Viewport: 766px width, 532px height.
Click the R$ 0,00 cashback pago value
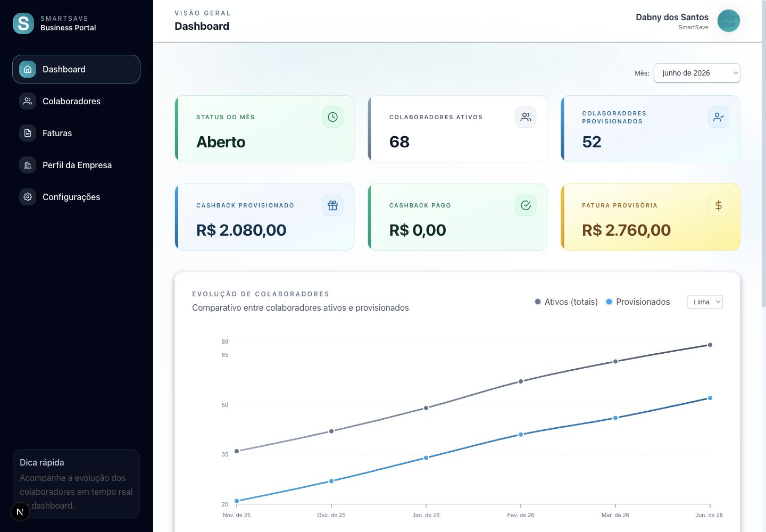pos(418,230)
